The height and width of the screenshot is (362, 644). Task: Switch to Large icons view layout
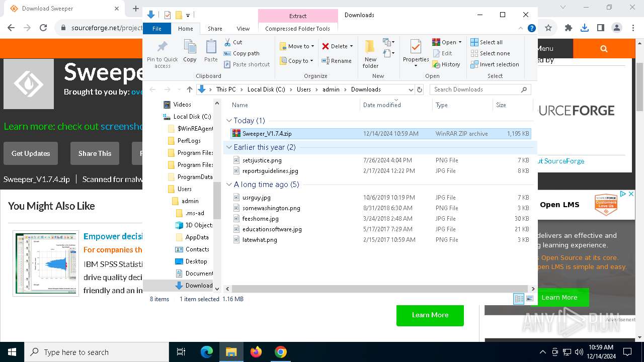click(x=530, y=299)
